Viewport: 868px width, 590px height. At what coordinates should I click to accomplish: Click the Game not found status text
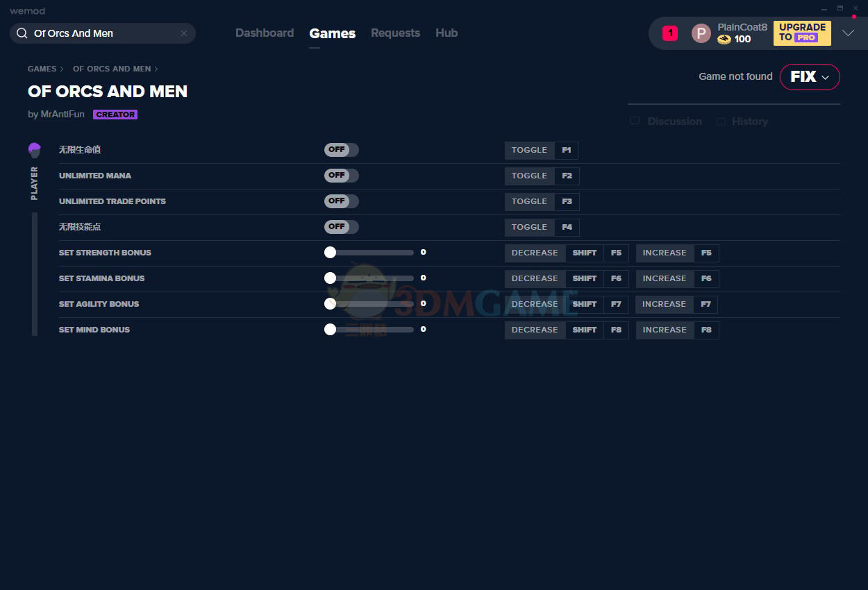tap(735, 77)
